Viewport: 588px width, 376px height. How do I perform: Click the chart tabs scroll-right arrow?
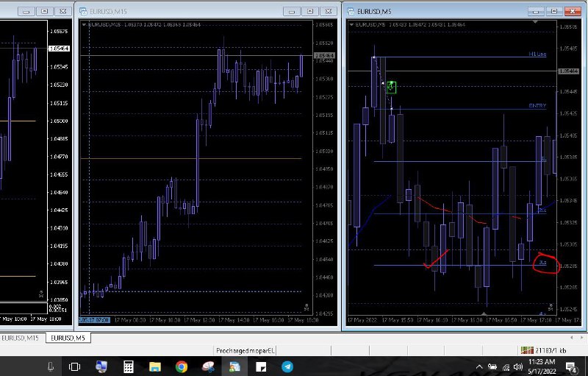pos(581,338)
